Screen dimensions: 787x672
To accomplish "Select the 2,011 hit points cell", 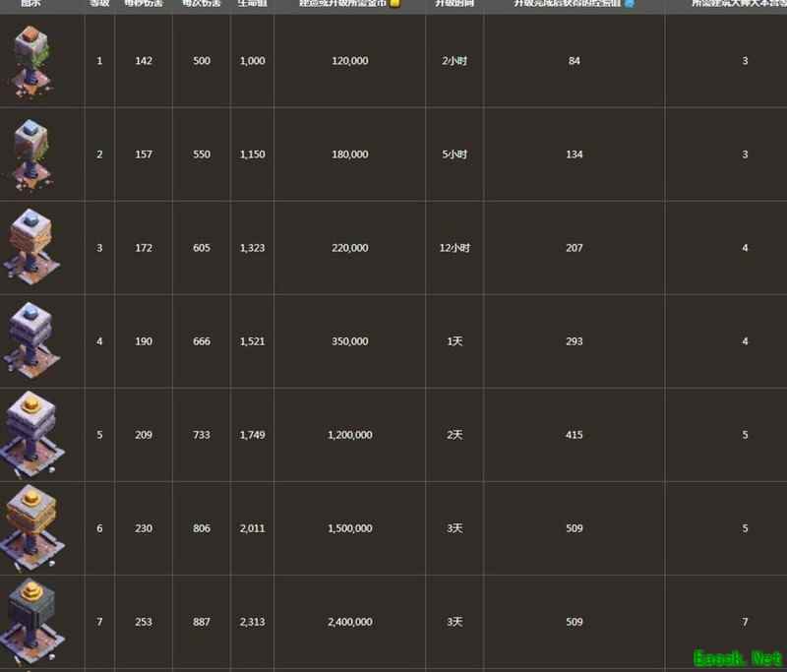I will [x=252, y=528].
